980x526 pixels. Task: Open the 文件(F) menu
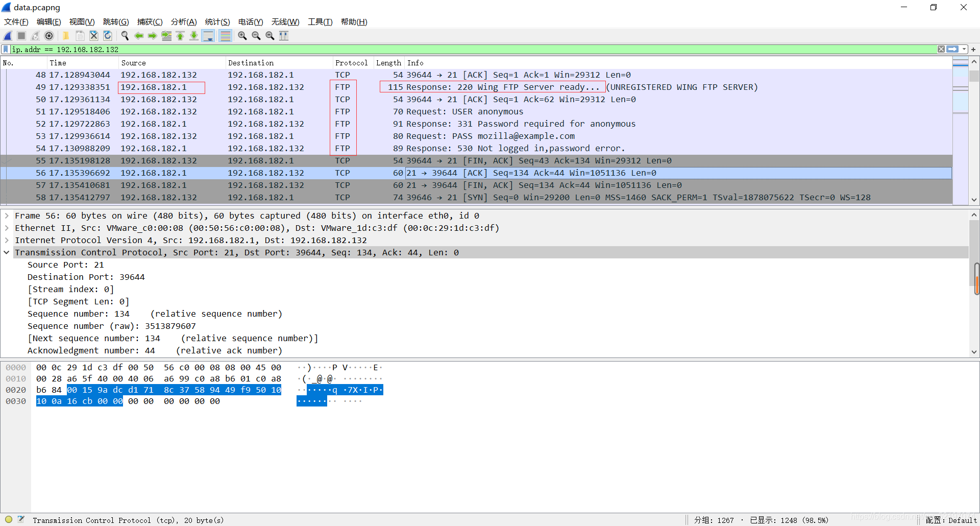(x=16, y=21)
